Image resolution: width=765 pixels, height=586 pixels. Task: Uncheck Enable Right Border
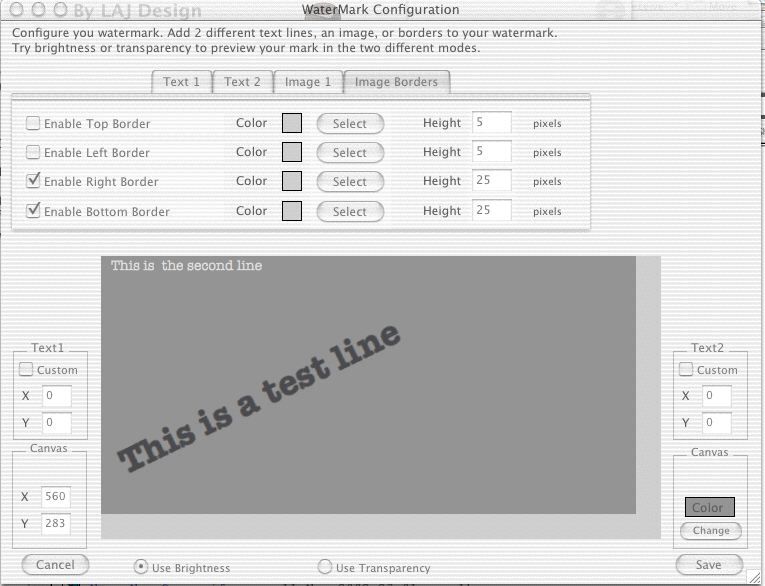click(33, 181)
